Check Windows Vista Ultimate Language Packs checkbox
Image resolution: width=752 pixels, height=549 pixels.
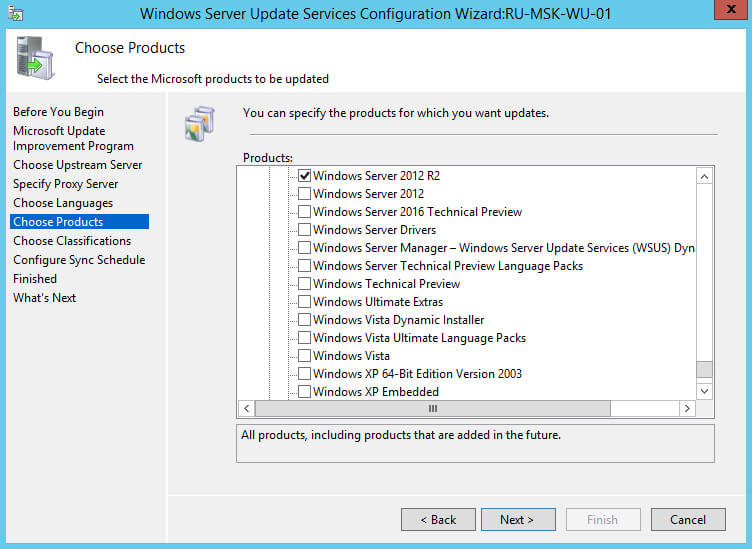click(304, 338)
